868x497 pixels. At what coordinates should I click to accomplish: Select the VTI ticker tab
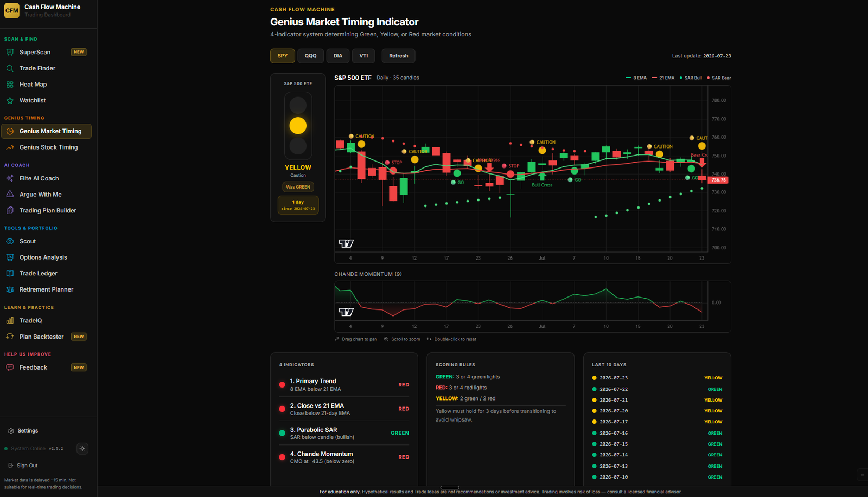pyautogui.click(x=363, y=56)
